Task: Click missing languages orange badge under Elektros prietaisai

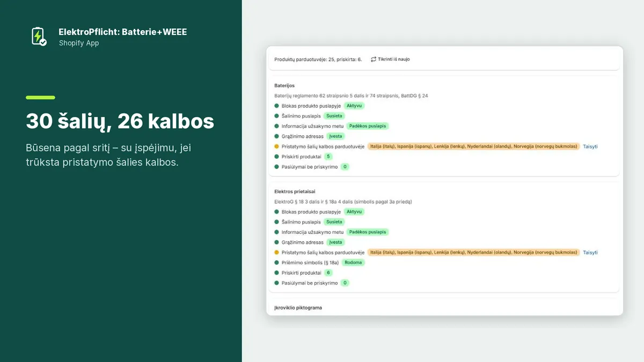Action: [x=474, y=253]
